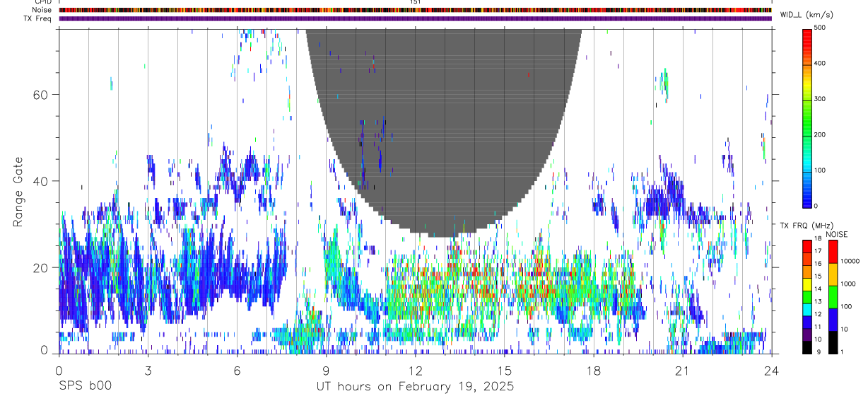Click the red top segment of NOISE legend
The height and width of the screenshot is (401, 868).
pyautogui.click(x=833, y=252)
